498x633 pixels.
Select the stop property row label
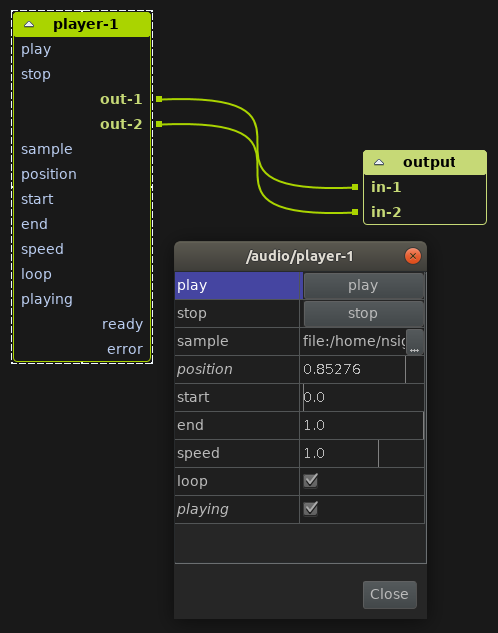(237, 313)
